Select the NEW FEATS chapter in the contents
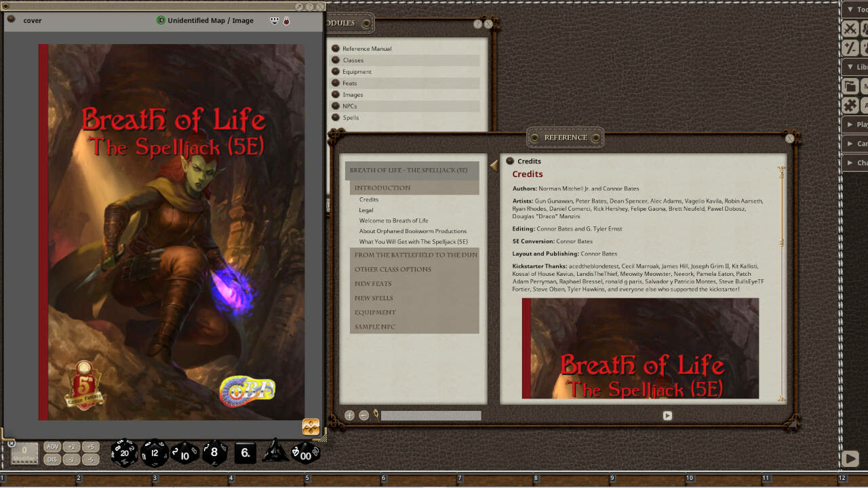 tap(372, 283)
